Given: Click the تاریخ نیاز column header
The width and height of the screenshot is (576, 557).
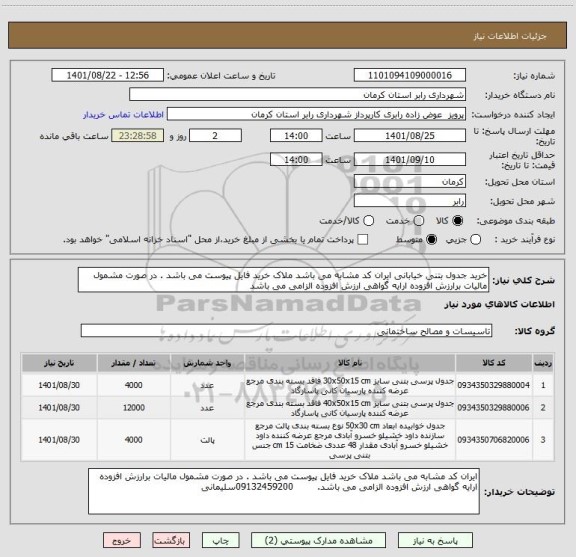Looking at the screenshot, I should point(59,363).
